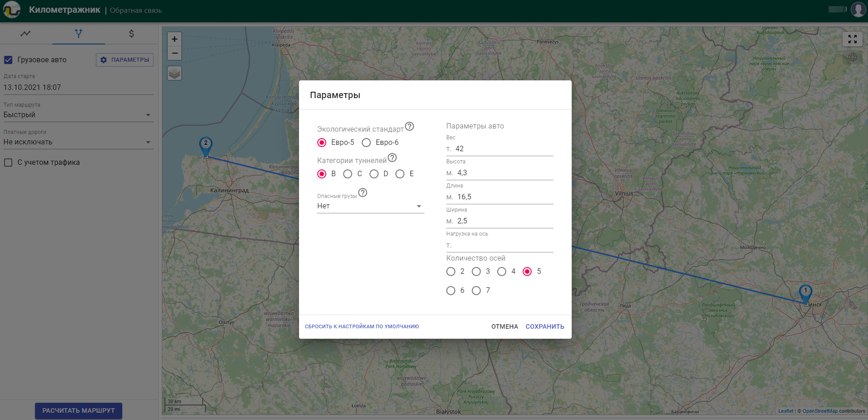Switch to the cost dollar tab
This screenshot has height=420, width=868.
pyautogui.click(x=131, y=34)
